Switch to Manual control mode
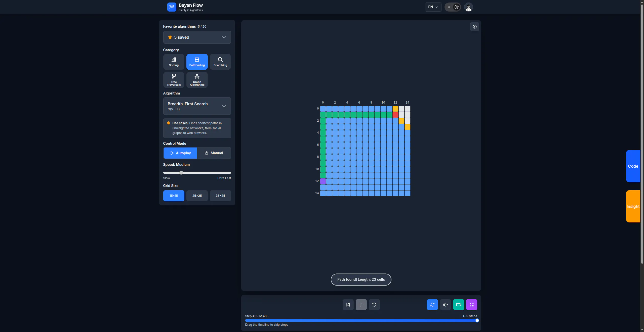 (214, 153)
